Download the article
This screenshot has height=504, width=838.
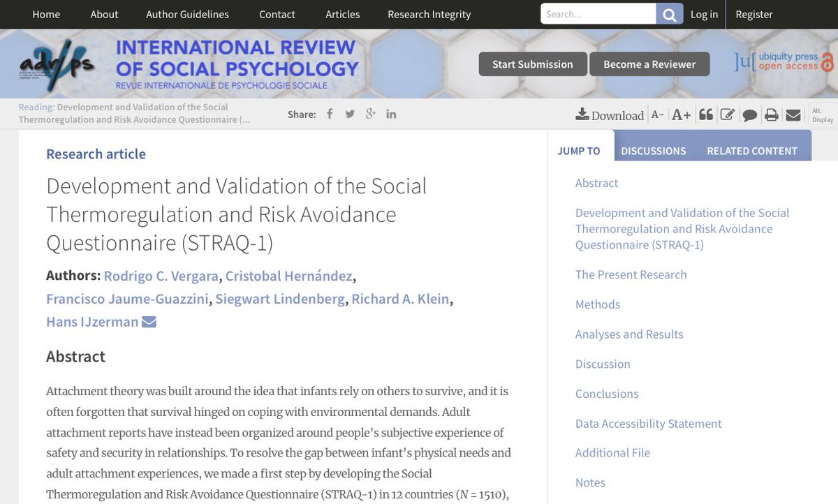pos(610,115)
